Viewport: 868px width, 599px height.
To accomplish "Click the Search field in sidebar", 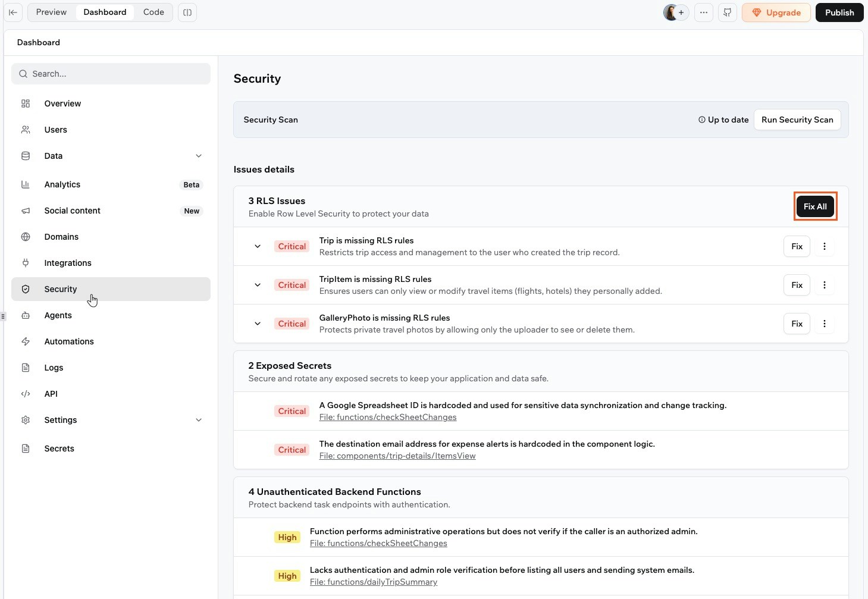I will point(111,73).
